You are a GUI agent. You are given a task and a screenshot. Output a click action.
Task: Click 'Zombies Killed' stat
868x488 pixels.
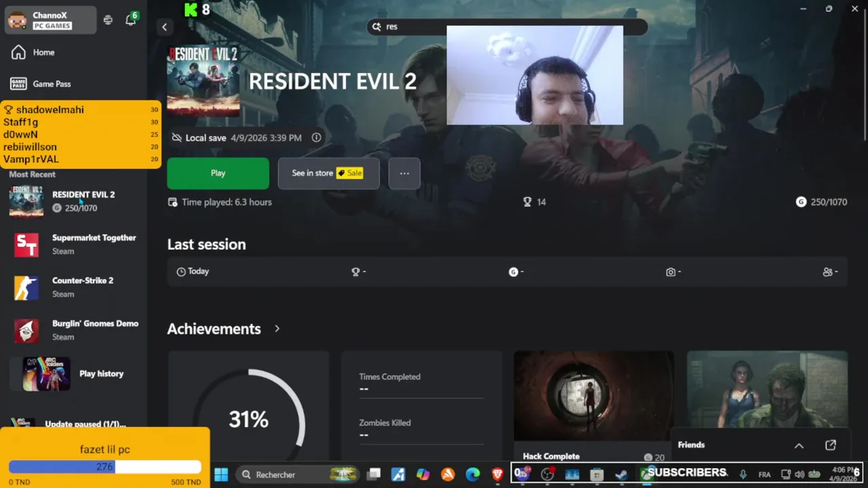point(384,423)
